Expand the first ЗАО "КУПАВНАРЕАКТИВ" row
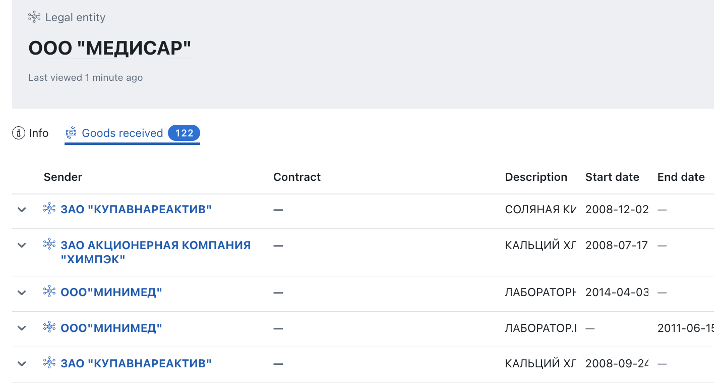720x384 pixels. click(x=22, y=210)
